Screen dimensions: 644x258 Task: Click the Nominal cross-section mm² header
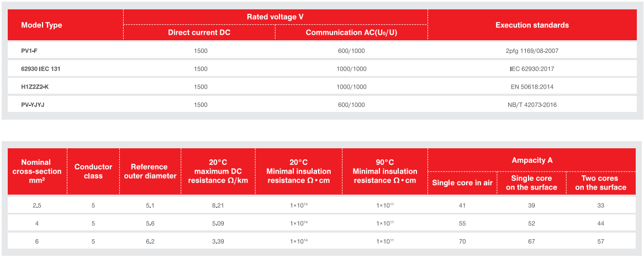(36, 171)
